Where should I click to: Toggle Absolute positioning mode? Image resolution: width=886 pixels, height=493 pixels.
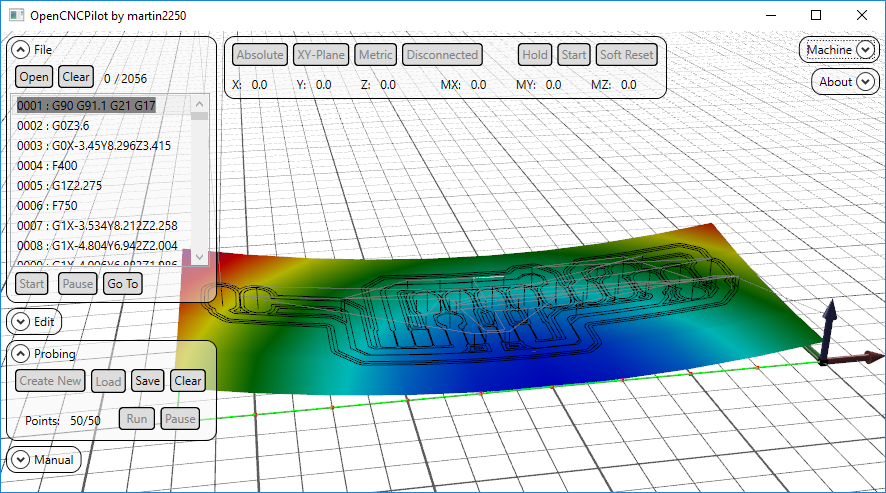tap(260, 55)
